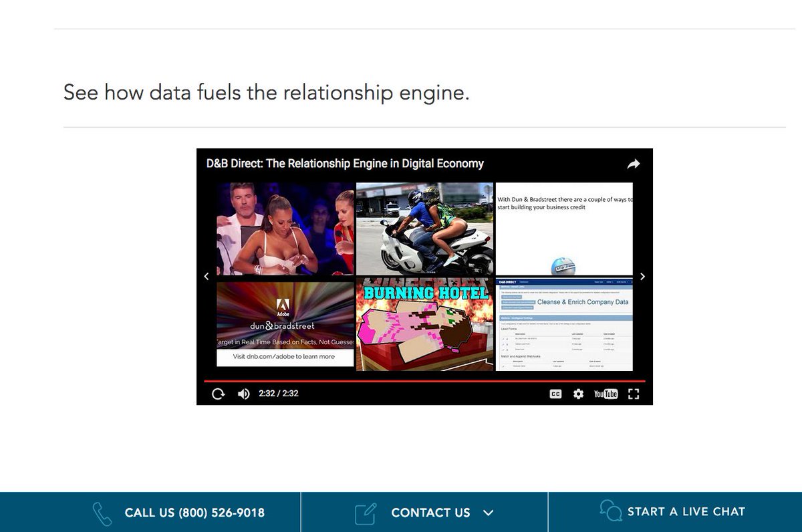Viewport: 802px width, 532px height.
Task: Click the 2:32 / 2:32 time display
Action: point(279,394)
